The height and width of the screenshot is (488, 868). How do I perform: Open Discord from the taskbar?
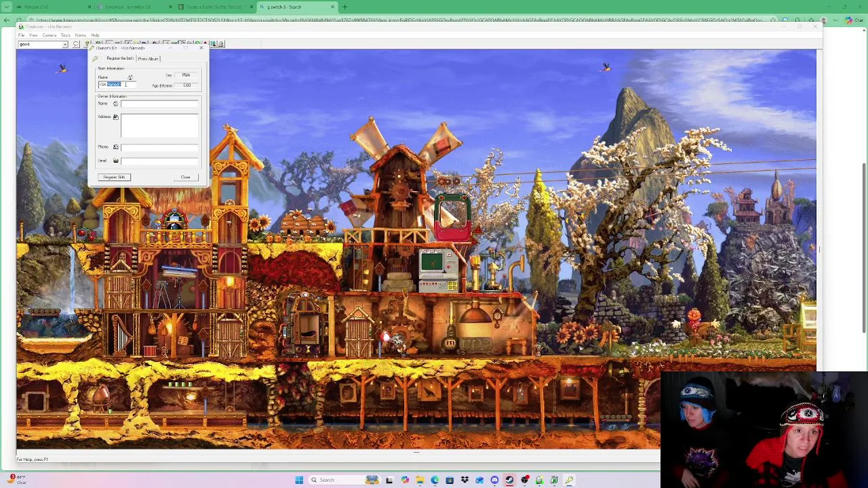[494, 480]
